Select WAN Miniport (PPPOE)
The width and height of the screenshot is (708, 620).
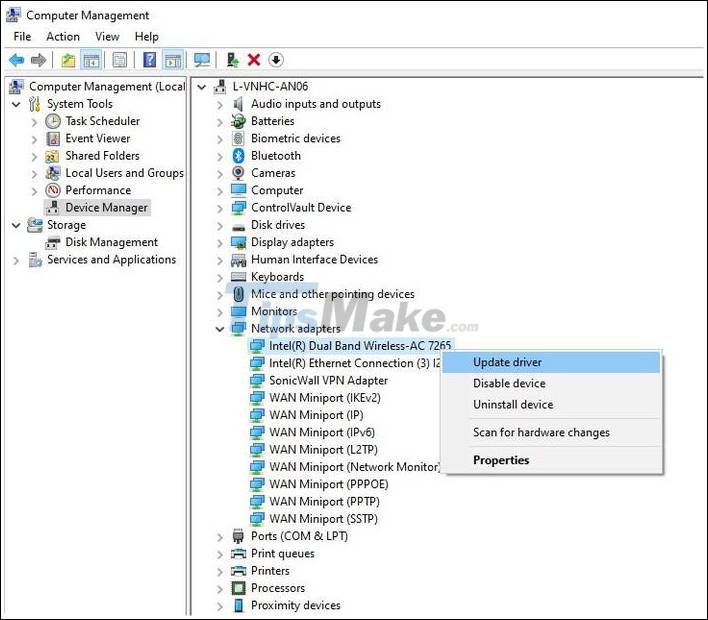coord(329,485)
